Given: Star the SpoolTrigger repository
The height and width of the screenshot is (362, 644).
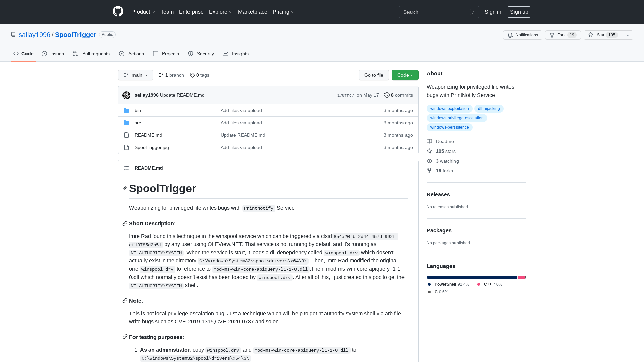Looking at the screenshot, I should [x=603, y=35].
